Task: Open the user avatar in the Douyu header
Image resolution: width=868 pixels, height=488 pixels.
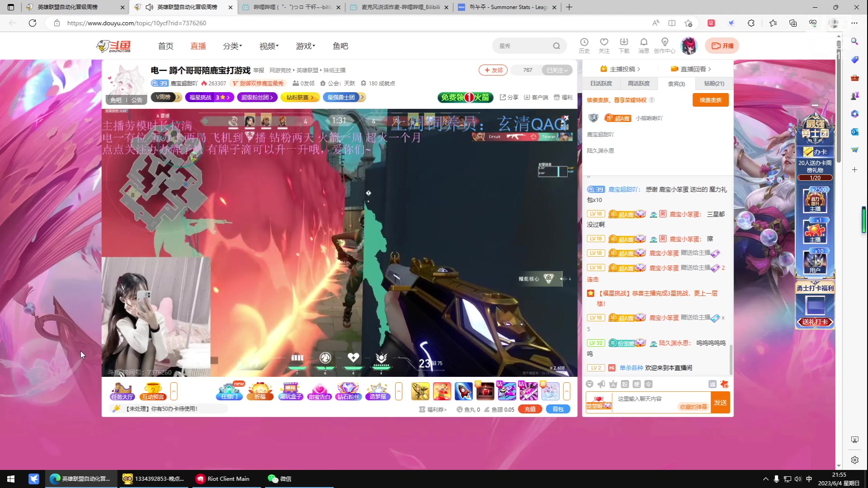Action: coord(689,46)
